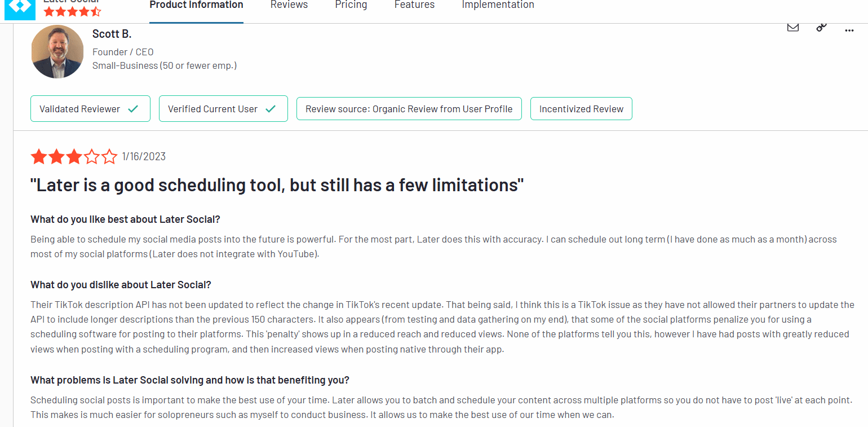Click the three-star review rating
Screen dimensions: 868x427
tap(74, 157)
